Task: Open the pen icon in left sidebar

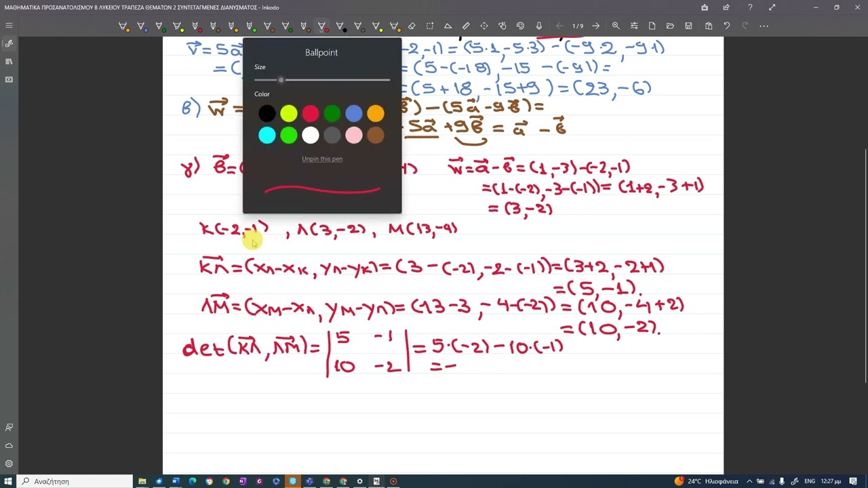Action: pos(9,43)
